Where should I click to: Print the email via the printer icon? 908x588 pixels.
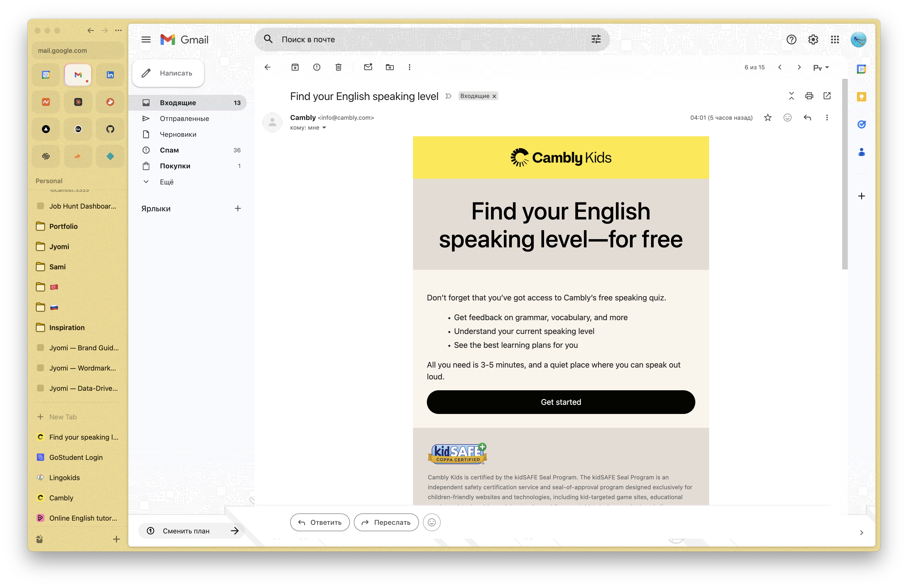(809, 96)
